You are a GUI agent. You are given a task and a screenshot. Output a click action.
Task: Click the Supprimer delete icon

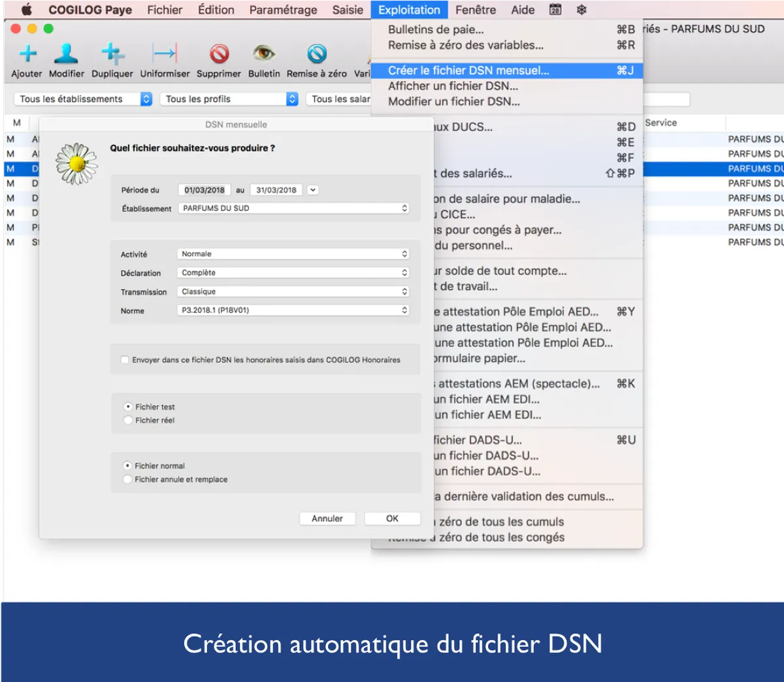coord(219,54)
